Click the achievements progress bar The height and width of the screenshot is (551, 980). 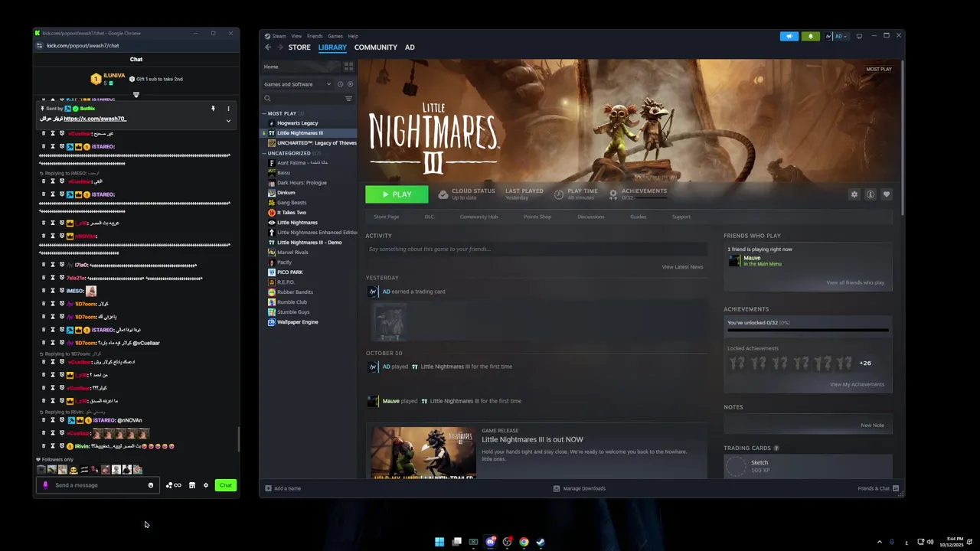808,331
